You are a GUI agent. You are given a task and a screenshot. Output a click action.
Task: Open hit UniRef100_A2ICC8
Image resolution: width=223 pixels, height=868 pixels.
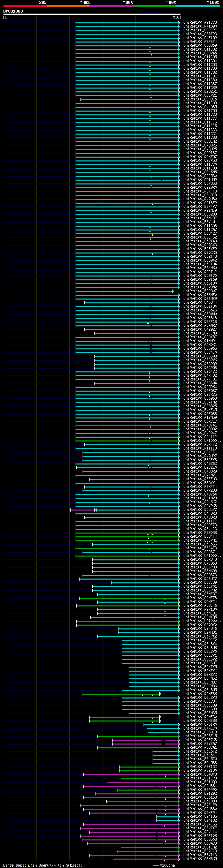(200, 22)
